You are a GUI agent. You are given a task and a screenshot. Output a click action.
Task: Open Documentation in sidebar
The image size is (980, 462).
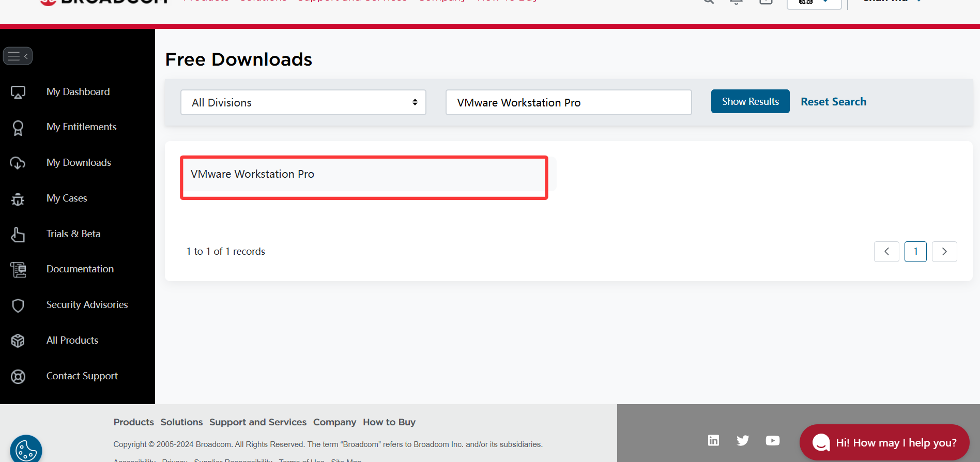80,269
